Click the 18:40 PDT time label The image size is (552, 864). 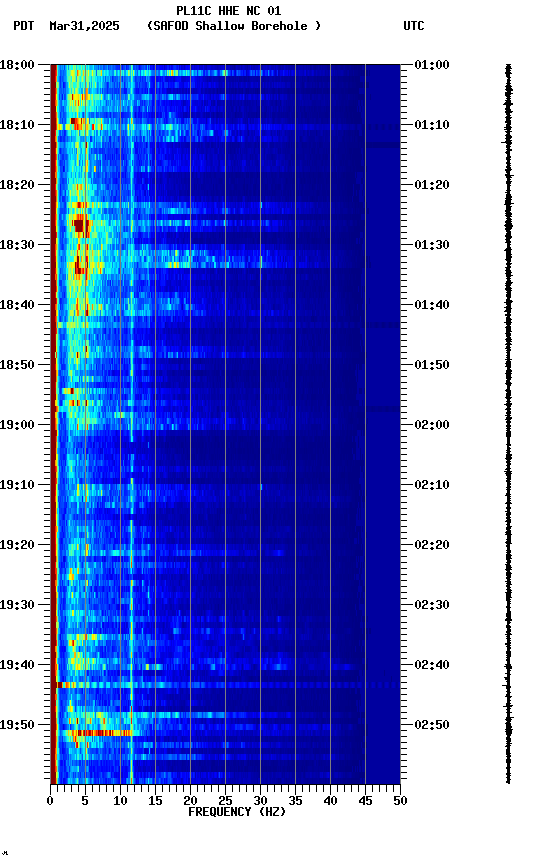(17, 305)
